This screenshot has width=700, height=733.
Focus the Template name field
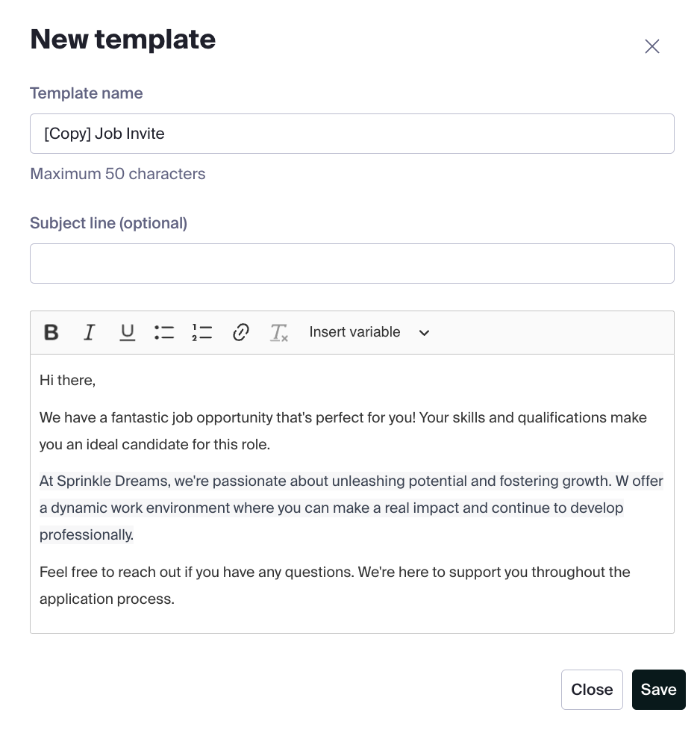point(352,134)
